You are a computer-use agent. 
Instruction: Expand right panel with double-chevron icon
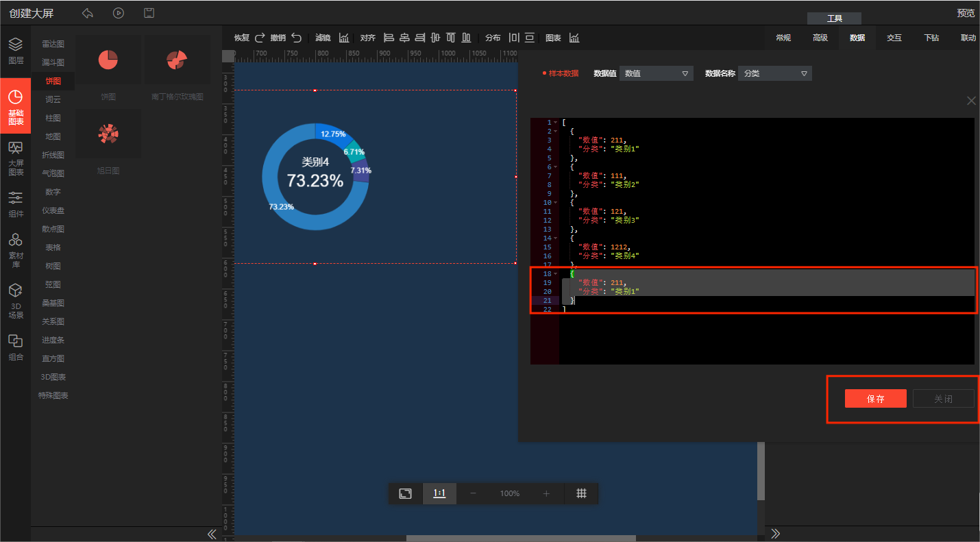click(x=776, y=534)
